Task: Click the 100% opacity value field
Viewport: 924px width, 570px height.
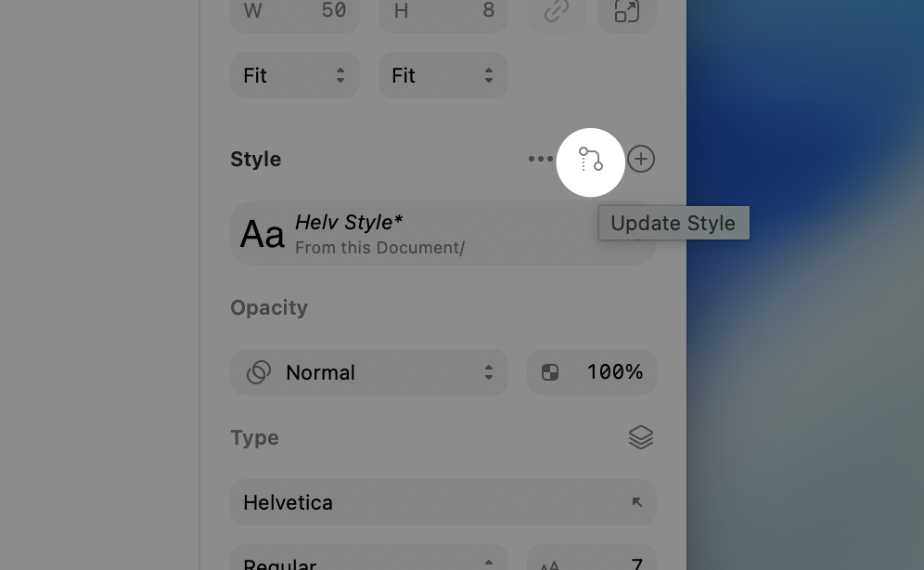Action: point(615,371)
